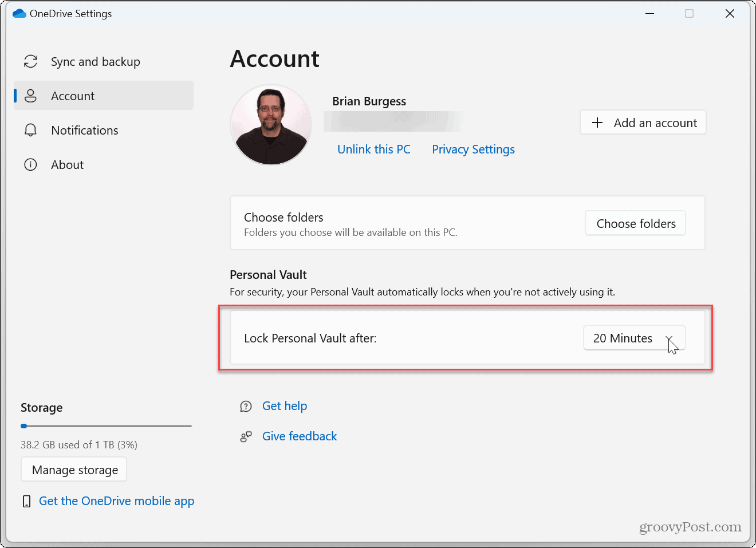Click the Account page heading
756x548 pixels.
pyautogui.click(x=274, y=59)
